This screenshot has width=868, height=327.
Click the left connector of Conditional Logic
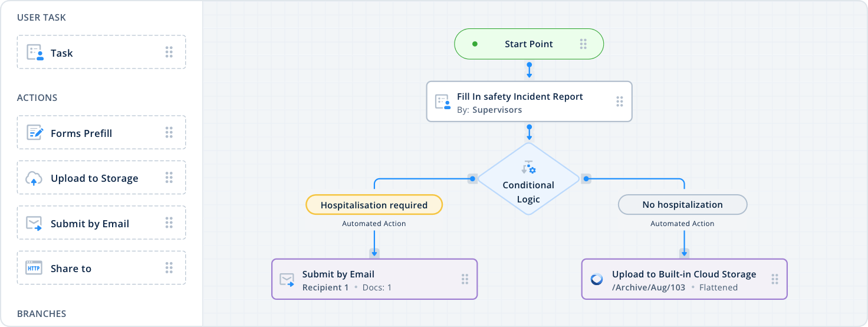tap(472, 178)
